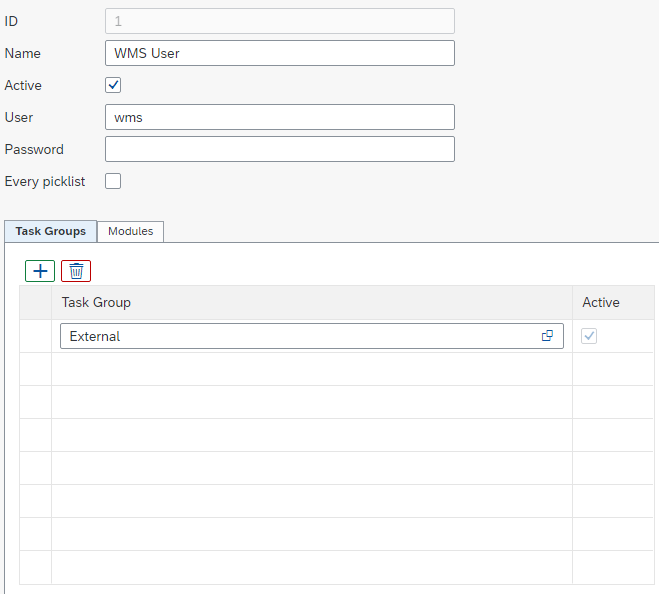Viewport: 661px width, 594px height.
Task: Click the table's top-left select-all cell
Action: (35, 302)
